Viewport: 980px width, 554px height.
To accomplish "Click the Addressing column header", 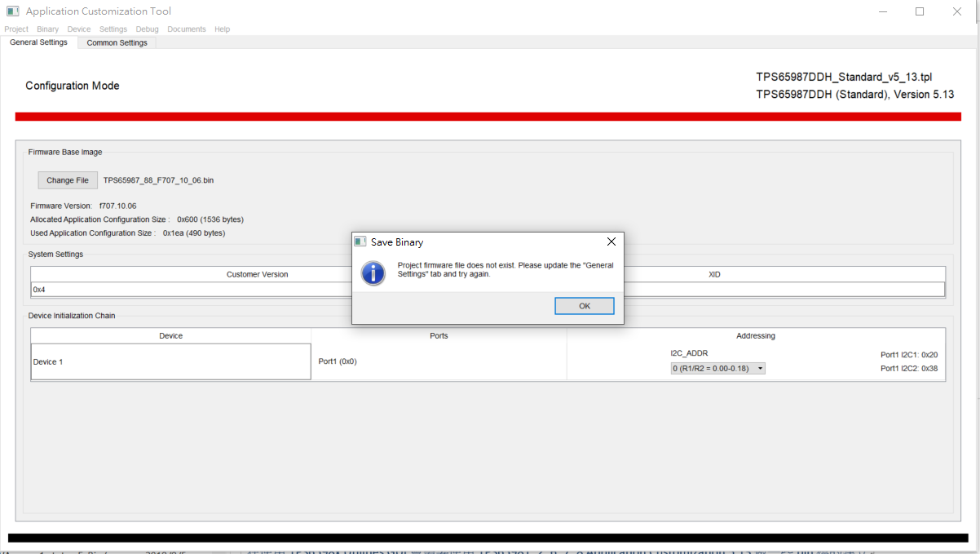I will point(756,335).
